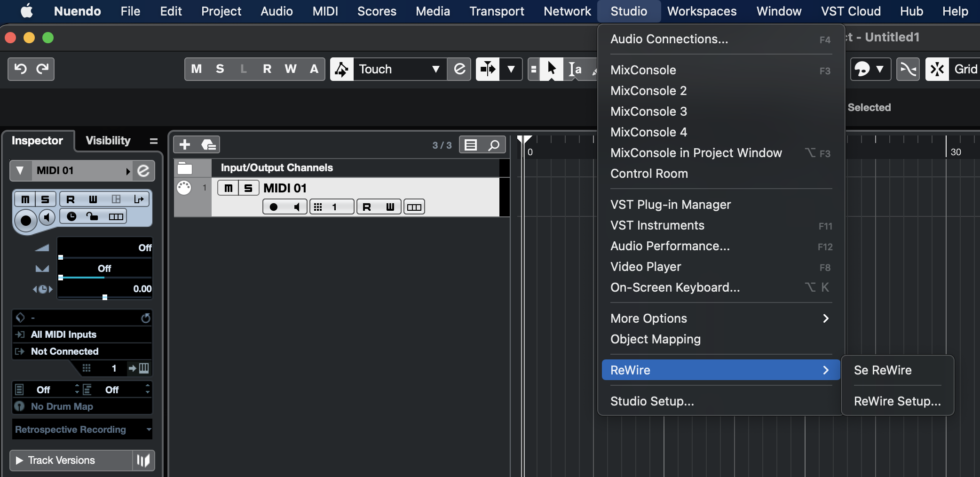Choose VST Plug-in Manager from Studio menu

[x=670, y=205]
